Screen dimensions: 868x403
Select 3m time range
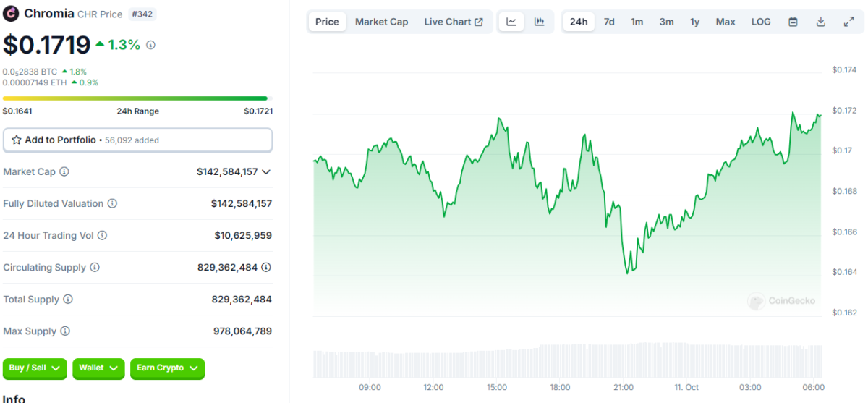click(x=666, y=22)
